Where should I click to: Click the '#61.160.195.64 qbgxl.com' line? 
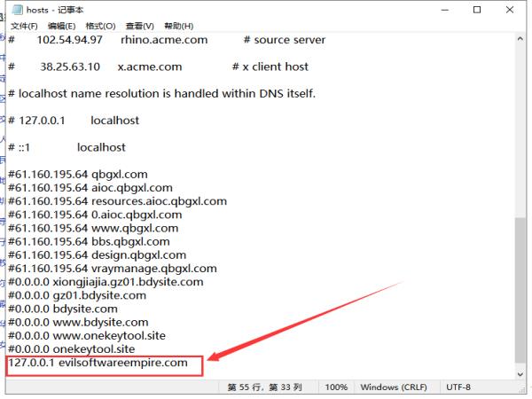pyautogui.click(x=78, y=175)
